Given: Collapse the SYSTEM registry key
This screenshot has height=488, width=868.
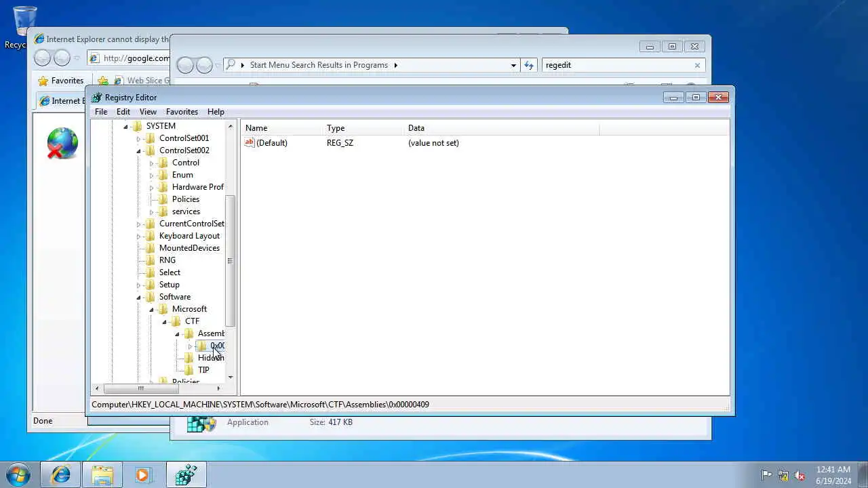Looking at the screenshot, I should tap(125, 127).
